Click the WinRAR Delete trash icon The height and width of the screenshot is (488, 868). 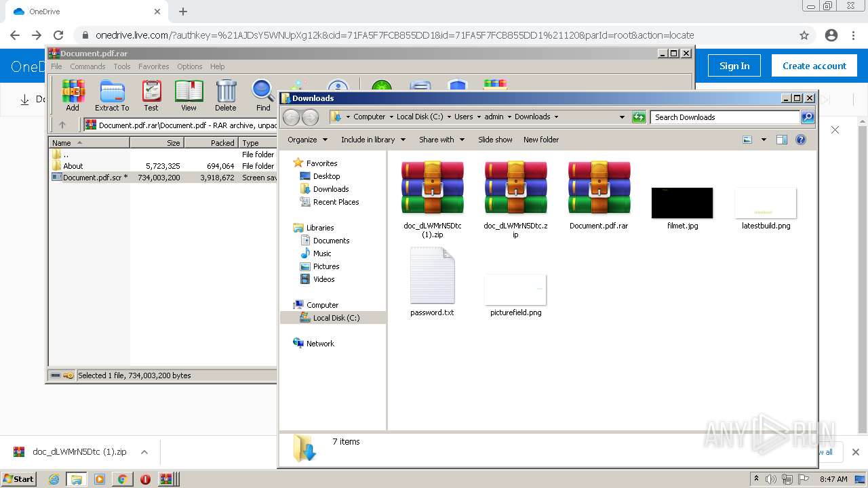(226, 95)
